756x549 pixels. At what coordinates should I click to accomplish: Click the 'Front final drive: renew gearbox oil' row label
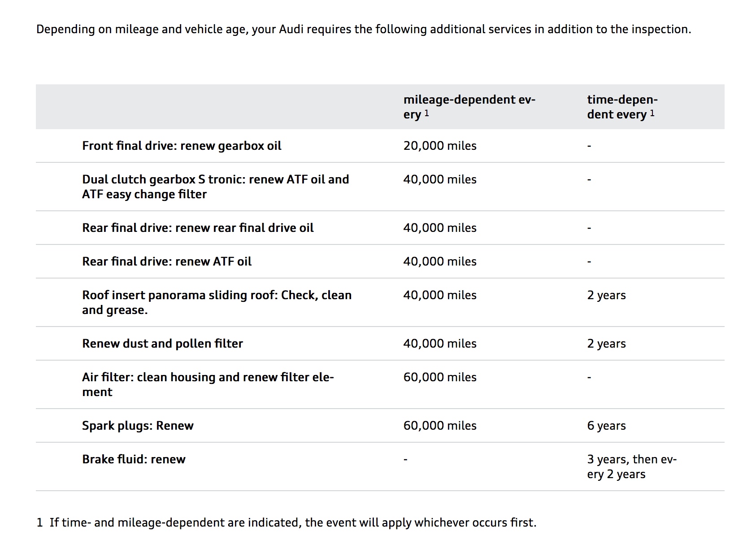182,146
